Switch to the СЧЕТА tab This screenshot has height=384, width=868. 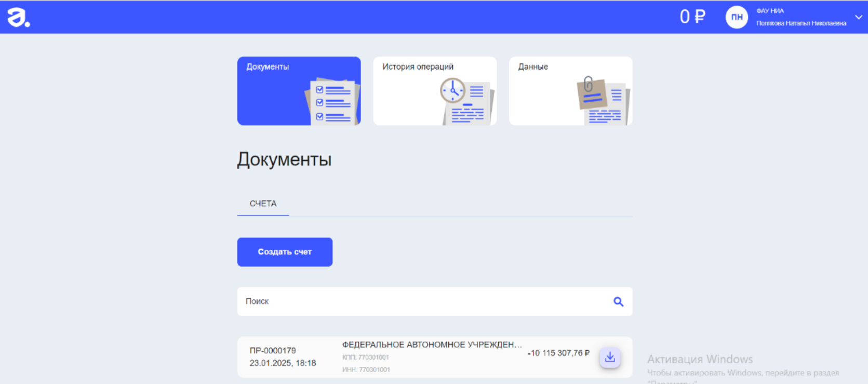coord(263,204)
